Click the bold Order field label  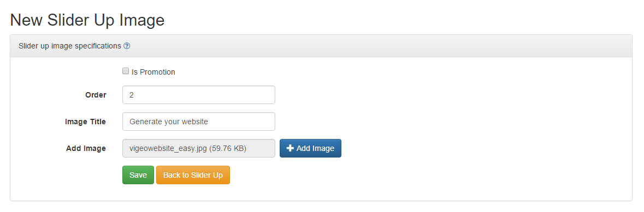coord(96,95)
